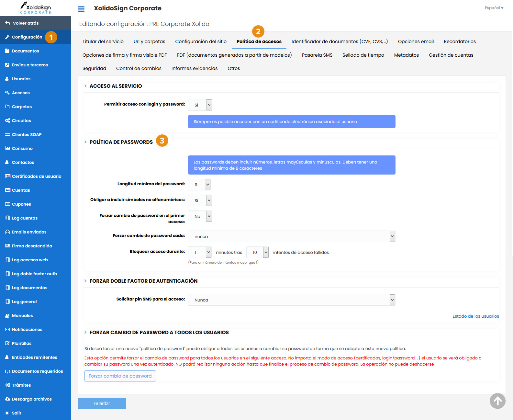Click the Circuitos gears icon
Viewport: 513px width, 420px height.
(x=7, y=120)
